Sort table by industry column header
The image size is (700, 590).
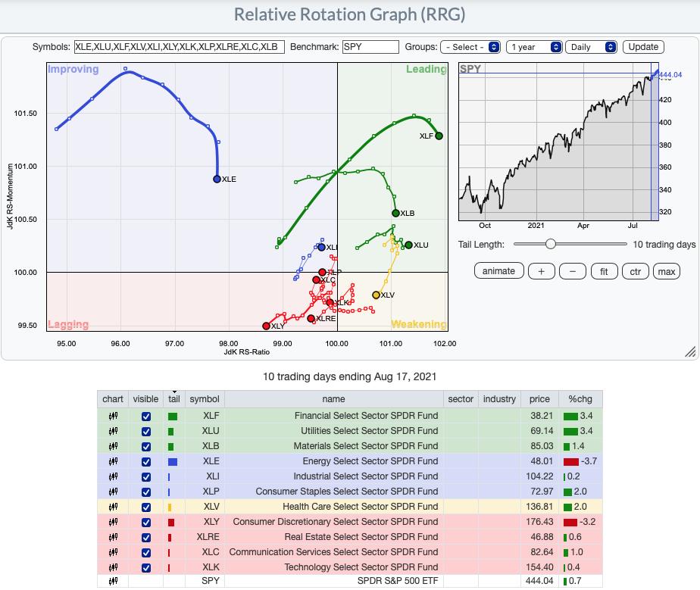tap(499, 399)
